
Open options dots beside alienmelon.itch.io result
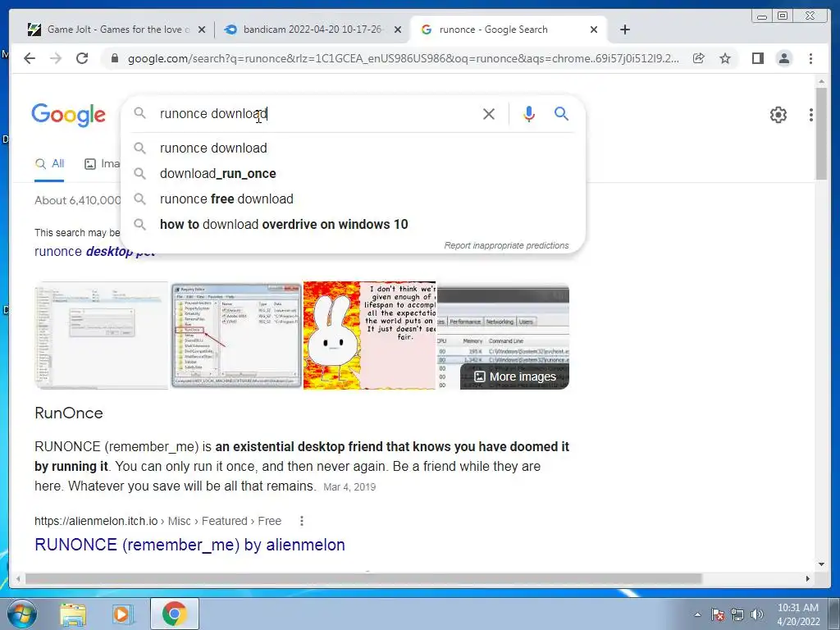(x=302, y=521)
